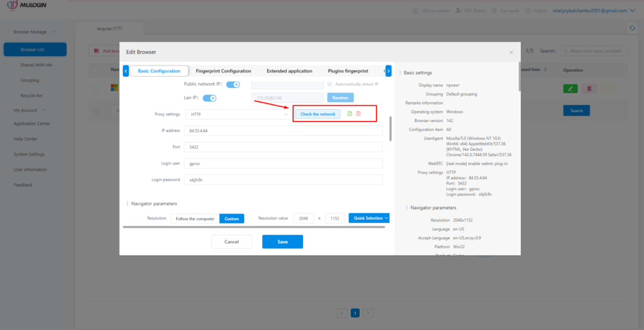Toggle the Public network IP switch
This screenshot has height=330, width=644.
(233, 84)
